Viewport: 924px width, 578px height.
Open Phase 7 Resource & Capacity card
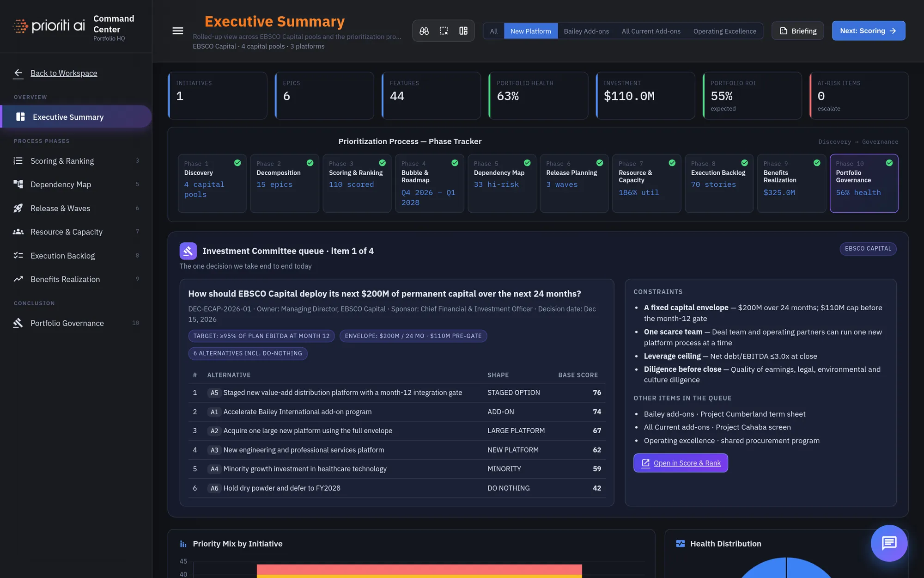click(x=646, y=183)
